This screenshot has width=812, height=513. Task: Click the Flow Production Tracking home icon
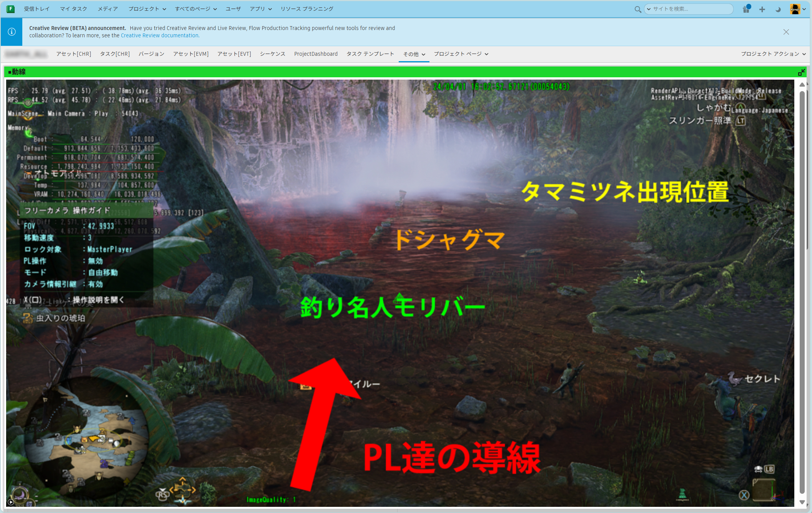(x=10, y=8)
